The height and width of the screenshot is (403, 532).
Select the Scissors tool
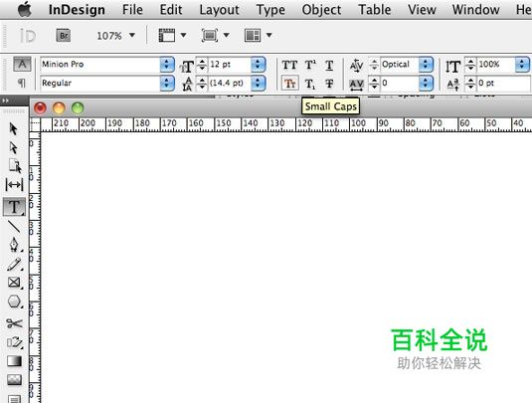point(14,323)
